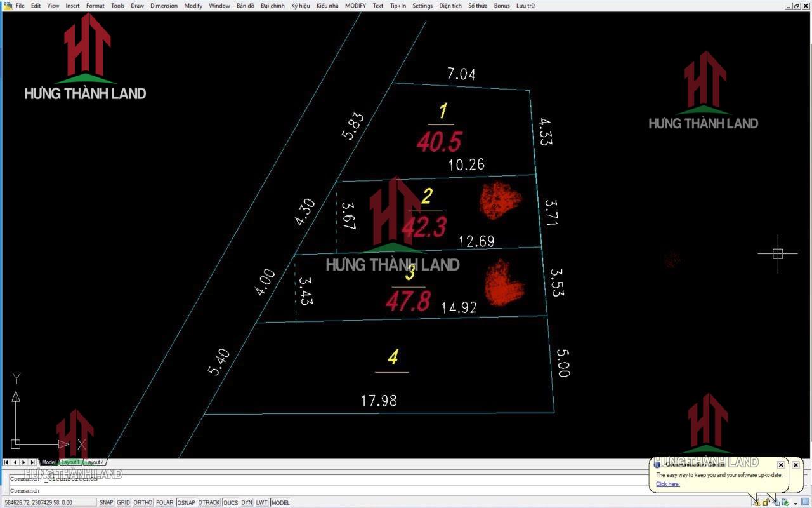812x508 pixels.
Task: Click the next layout tab arrow
Action: (x=24, y=462)
